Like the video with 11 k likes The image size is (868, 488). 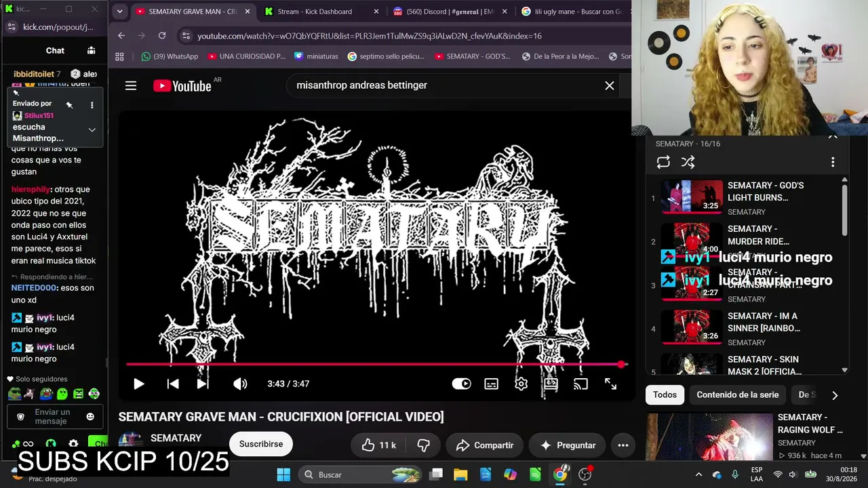tap(378, 445)
